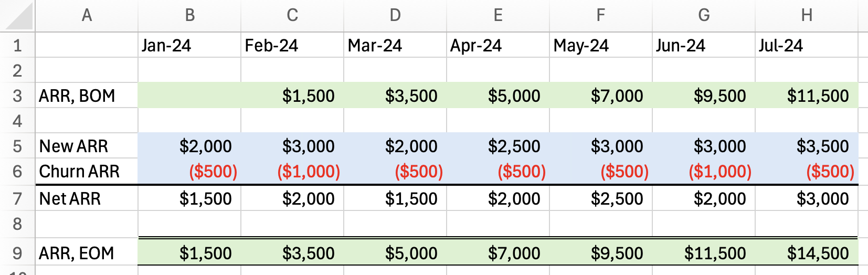Click row 7 header number
Viewport: 868px width, 275px height.
pos(17,198)
